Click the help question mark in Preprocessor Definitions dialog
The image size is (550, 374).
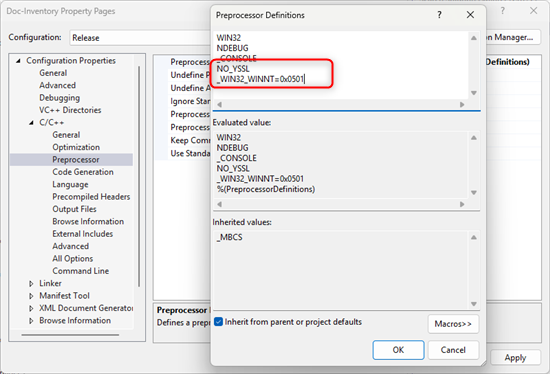click(x=439, y=15)
